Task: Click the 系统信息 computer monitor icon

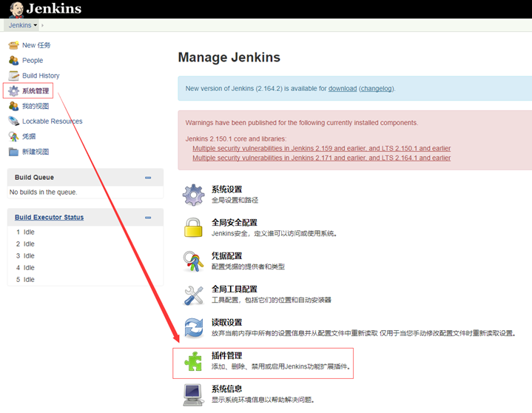Action: point(193,394)
